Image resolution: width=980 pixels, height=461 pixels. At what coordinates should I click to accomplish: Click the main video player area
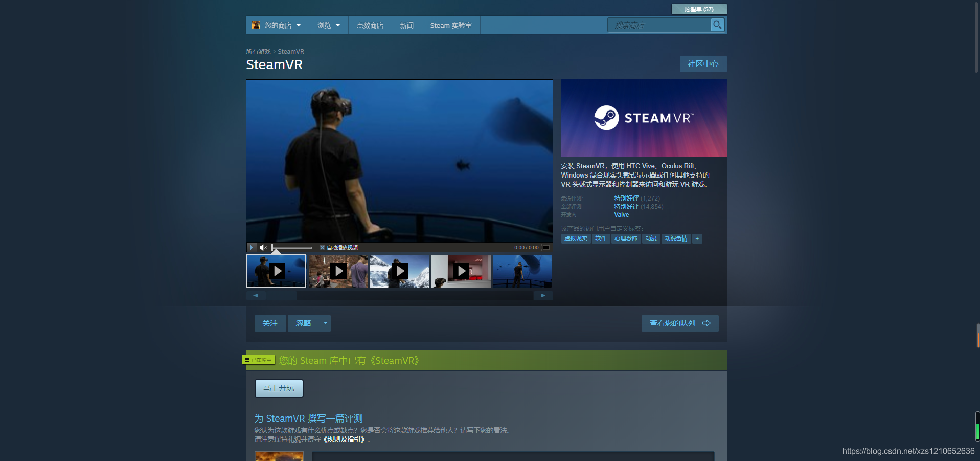point(399,161)
